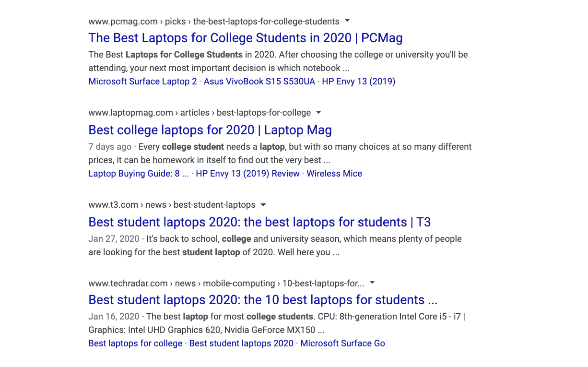This screenshot has width=588, height=367.
Task: Open the Laptop Buying Guide sitelink
Action: (138, 173)
